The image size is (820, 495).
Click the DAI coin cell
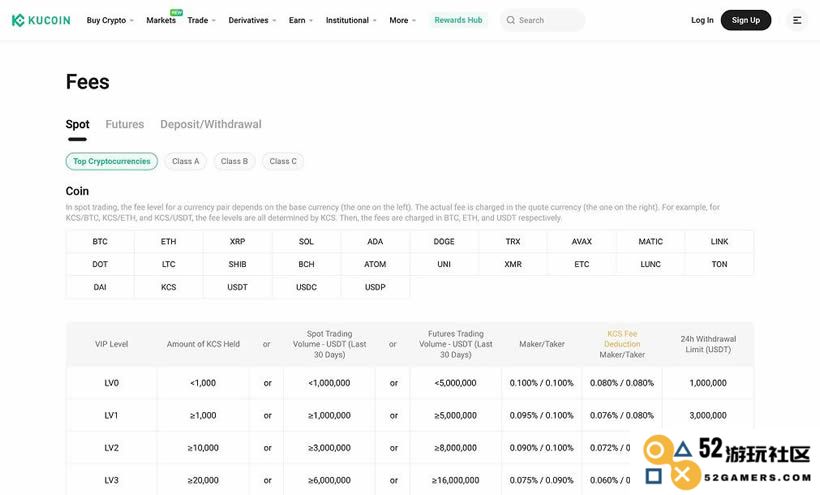click(x=100, y=287)
